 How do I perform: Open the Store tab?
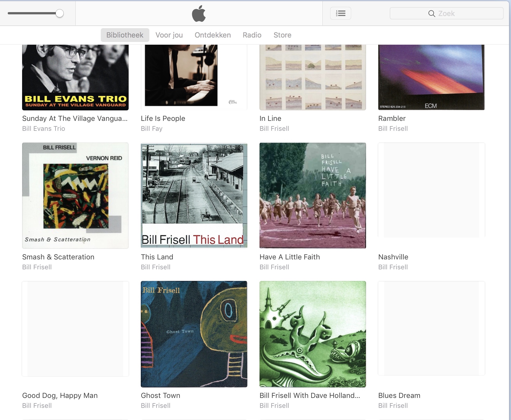point(282,35)
